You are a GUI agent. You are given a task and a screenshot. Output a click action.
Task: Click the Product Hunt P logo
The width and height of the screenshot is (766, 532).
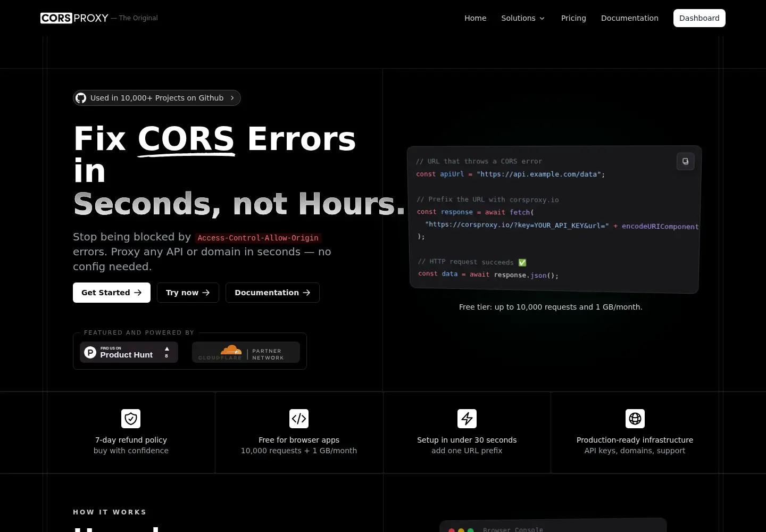point(90,352)
